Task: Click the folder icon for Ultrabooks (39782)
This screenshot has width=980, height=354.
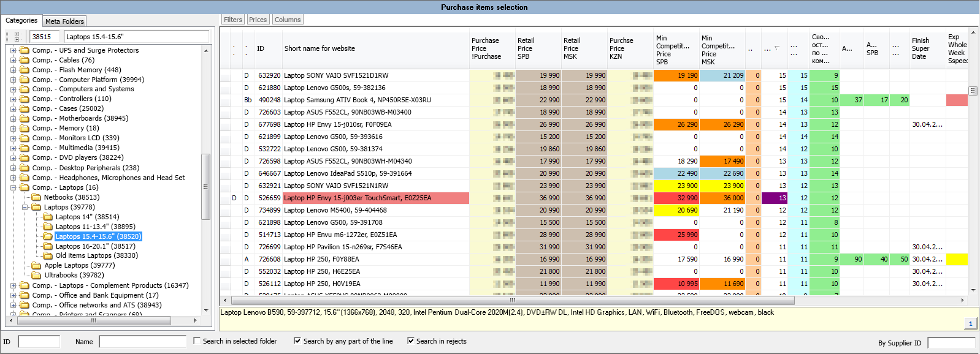Action: (36, 275)
